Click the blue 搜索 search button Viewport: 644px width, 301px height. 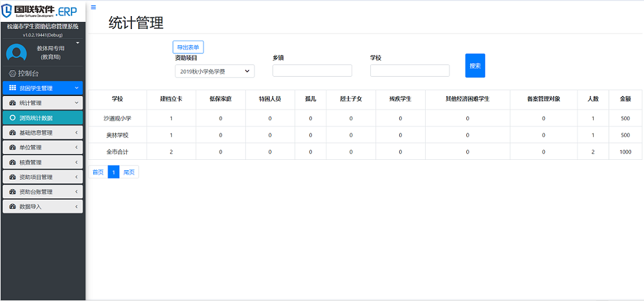point(475,65)
